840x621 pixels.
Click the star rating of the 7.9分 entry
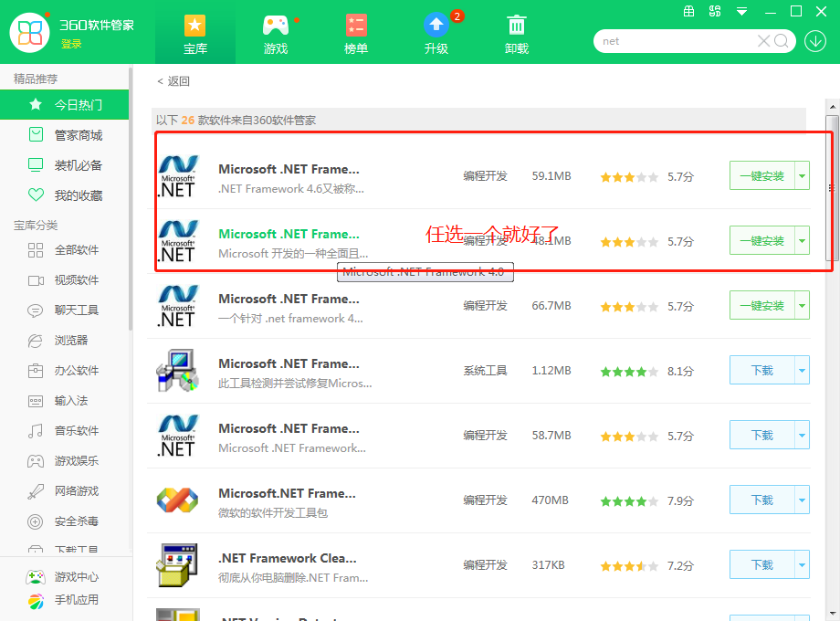point(629,501)
